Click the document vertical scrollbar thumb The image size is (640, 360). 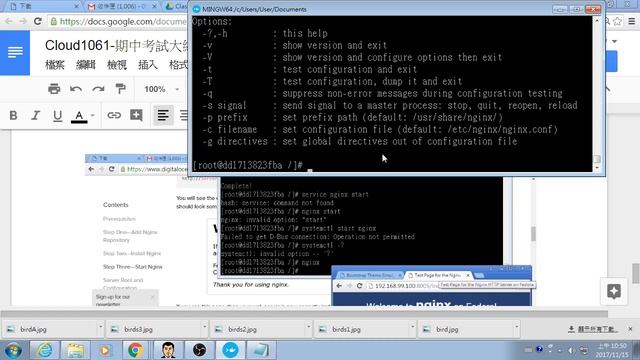[636, 273]
